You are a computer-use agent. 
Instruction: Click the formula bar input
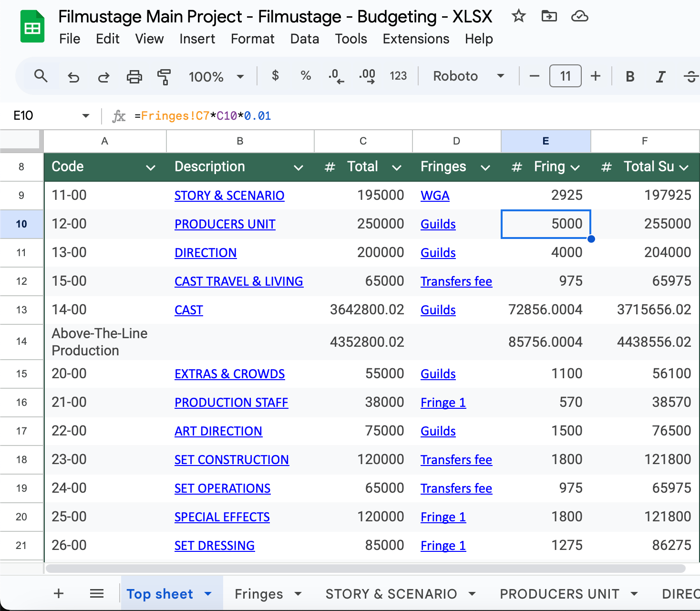[415, 116]
